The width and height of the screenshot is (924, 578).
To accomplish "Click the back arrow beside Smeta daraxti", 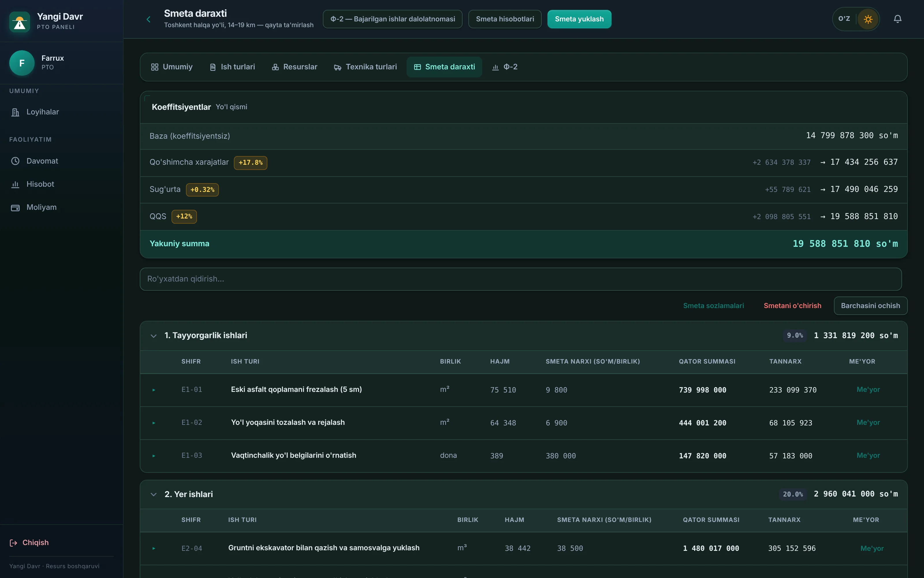I will (148, 19).
